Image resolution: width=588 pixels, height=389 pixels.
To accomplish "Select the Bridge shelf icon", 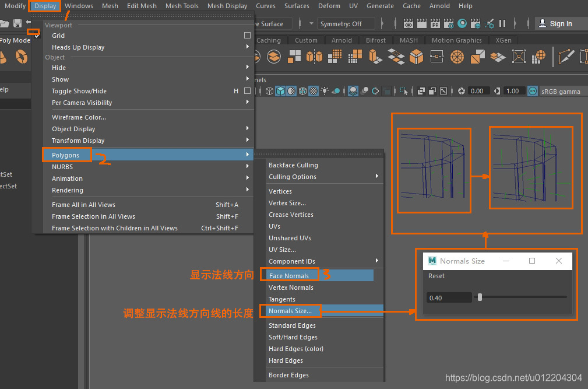I will coord(396,57).
